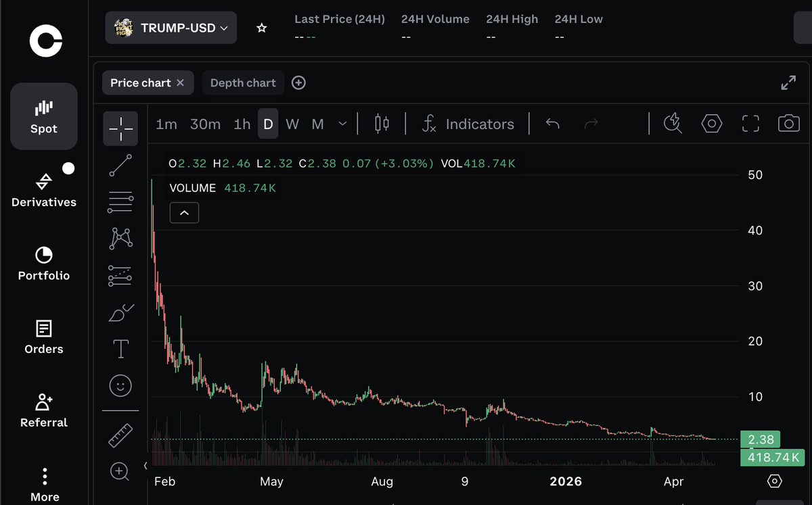Open the TRUMP-USD pair selector dropdown
Screen dimensions: 812x505
pyautogui.click(x=171, y=28)
